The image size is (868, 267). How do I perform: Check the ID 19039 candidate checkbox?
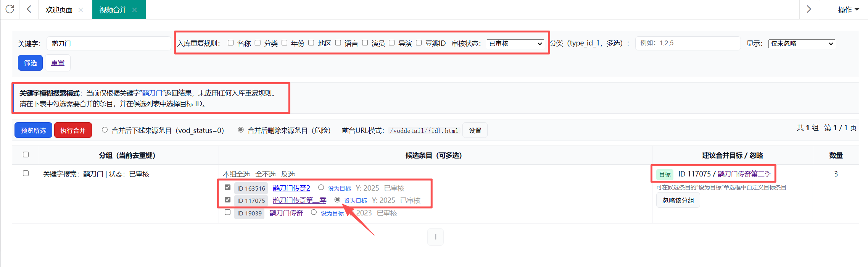(228, 212)
